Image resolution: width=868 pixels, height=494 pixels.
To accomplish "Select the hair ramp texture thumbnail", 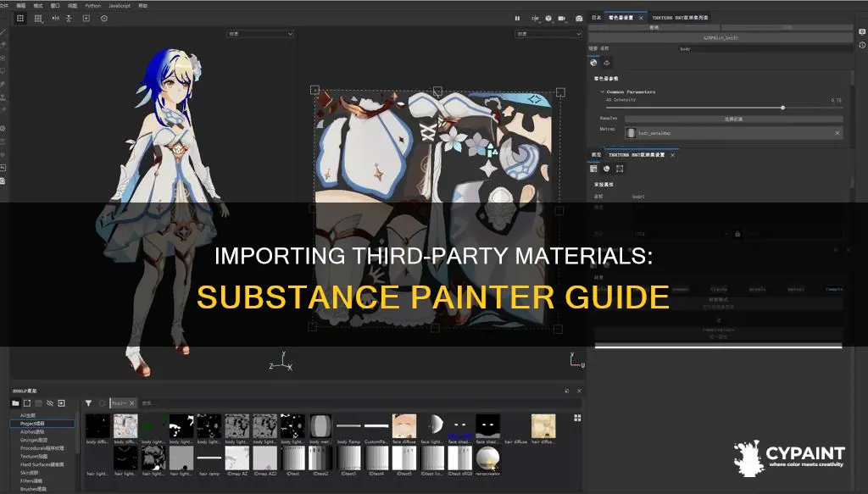I will [x=209, y=458].
